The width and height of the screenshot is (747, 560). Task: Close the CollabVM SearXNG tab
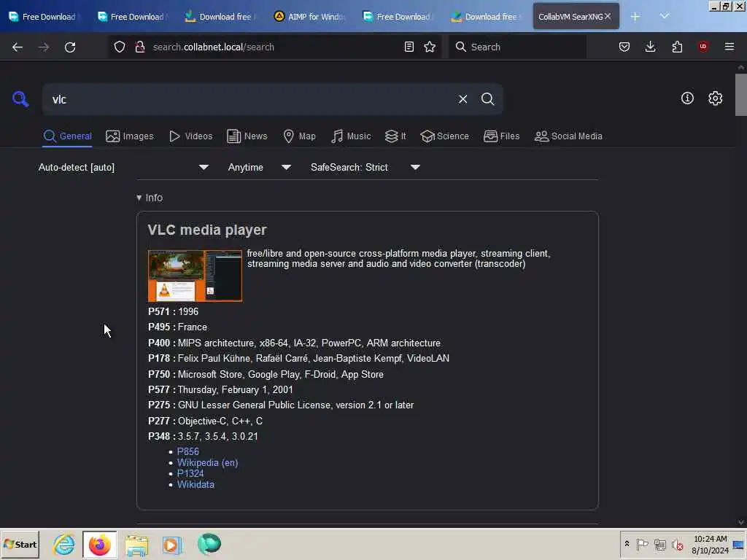click(608, 16)
